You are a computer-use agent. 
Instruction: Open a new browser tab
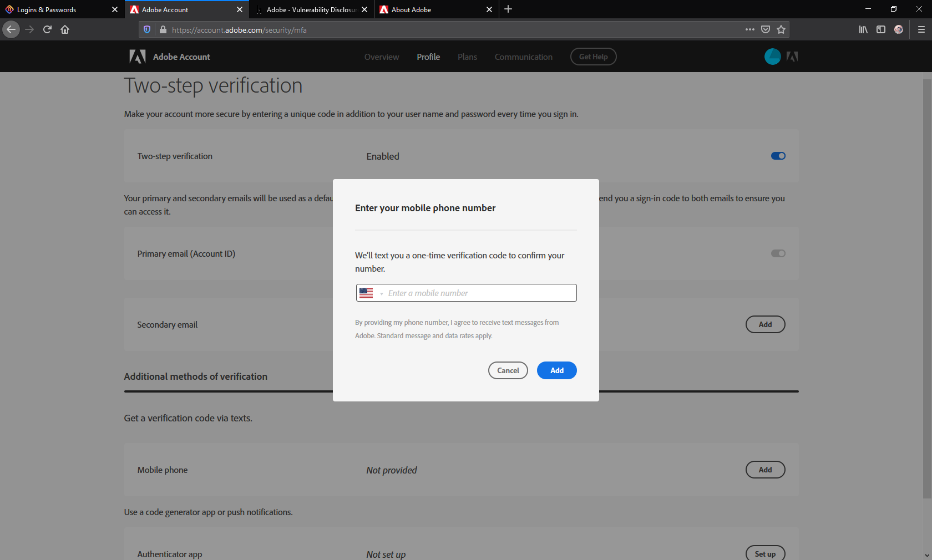pyautogui.click(x=508, y=9)
